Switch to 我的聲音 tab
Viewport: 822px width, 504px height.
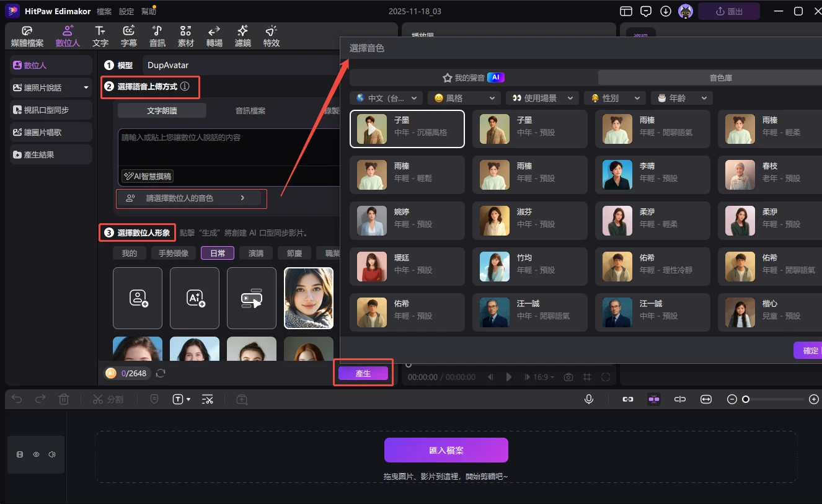point(474,77)
